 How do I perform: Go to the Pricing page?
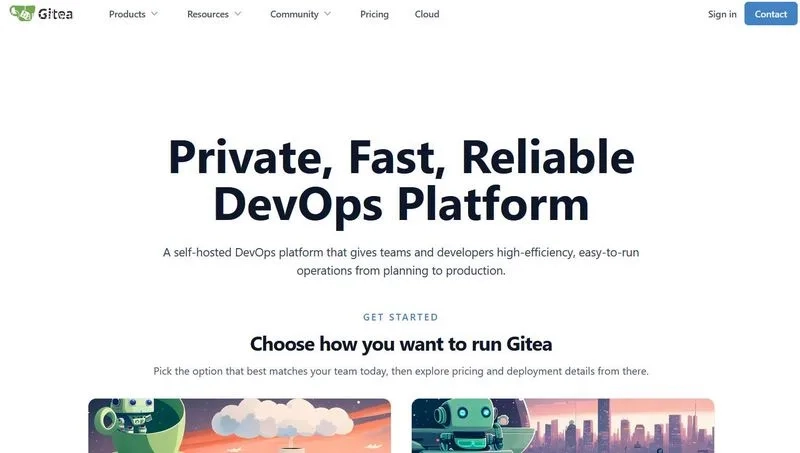374,14
